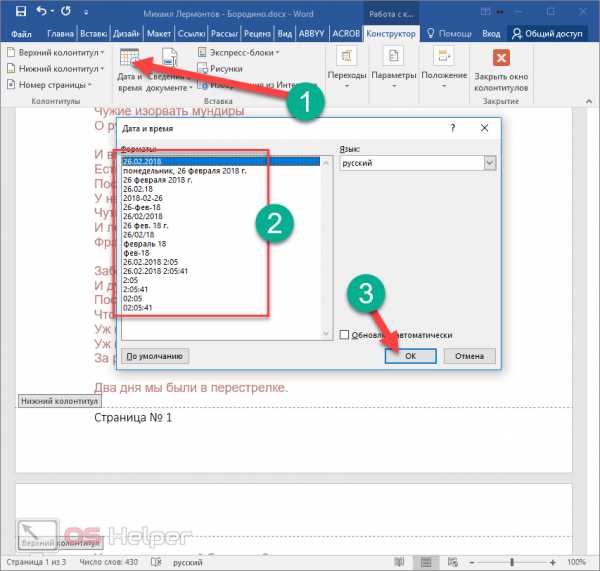Switch to the Ссылки tab
The height and width of the screenshot is (571, 600).
click(x=191, y=34)
